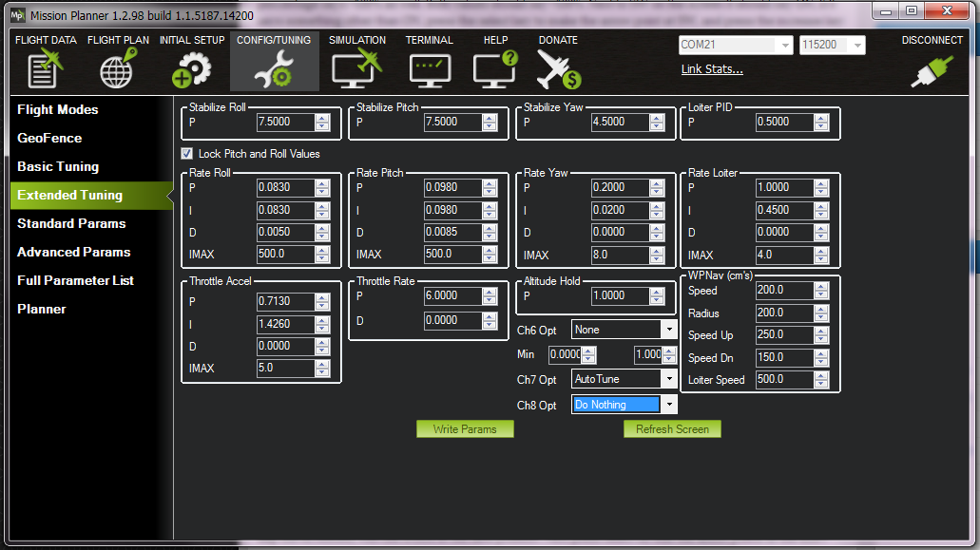980x550 pixels.
Task: Click the Stabilize Yaw P stepper
Action: tap(656, 123)
